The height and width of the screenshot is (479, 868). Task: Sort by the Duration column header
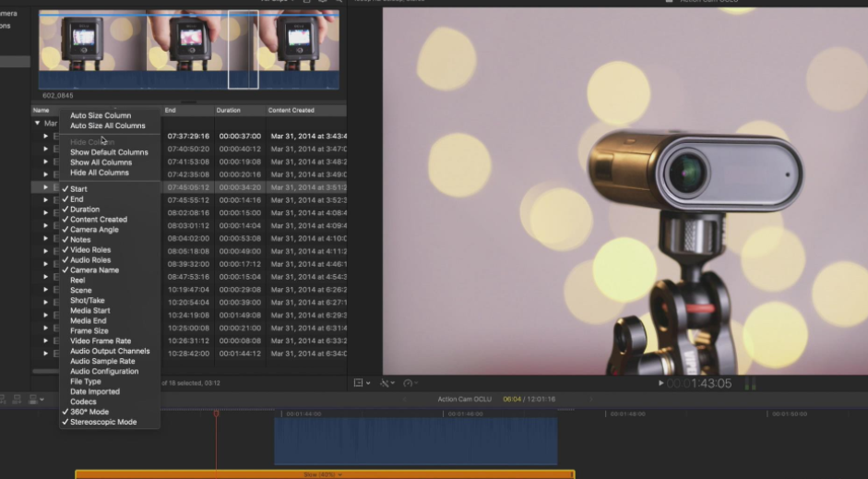(x=240, y=110)
